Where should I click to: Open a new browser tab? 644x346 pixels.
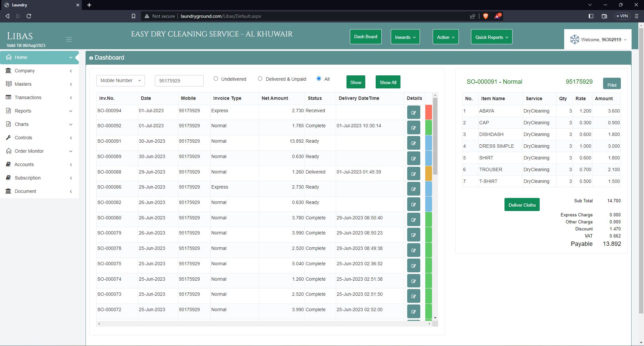(89, 5)
